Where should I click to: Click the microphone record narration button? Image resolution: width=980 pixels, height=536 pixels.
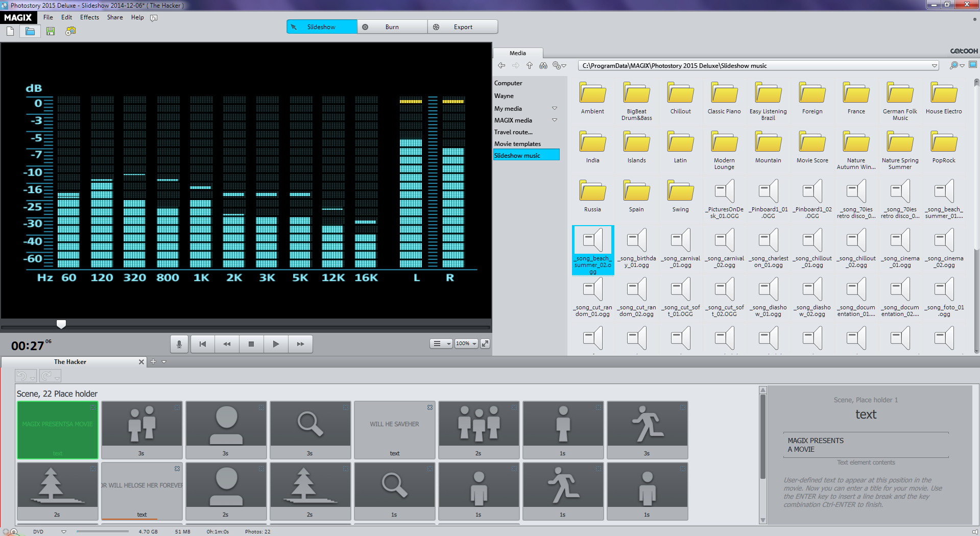tap(179, 344)
